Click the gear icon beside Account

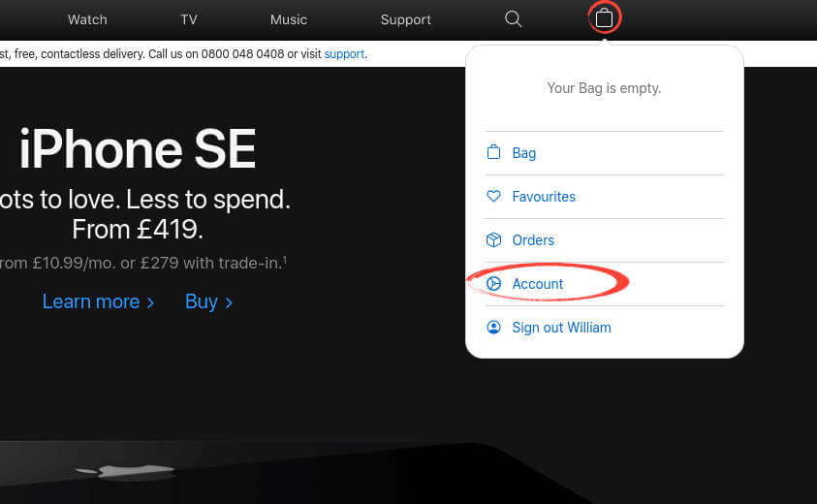pyautogui.click(x=493, y=284)
